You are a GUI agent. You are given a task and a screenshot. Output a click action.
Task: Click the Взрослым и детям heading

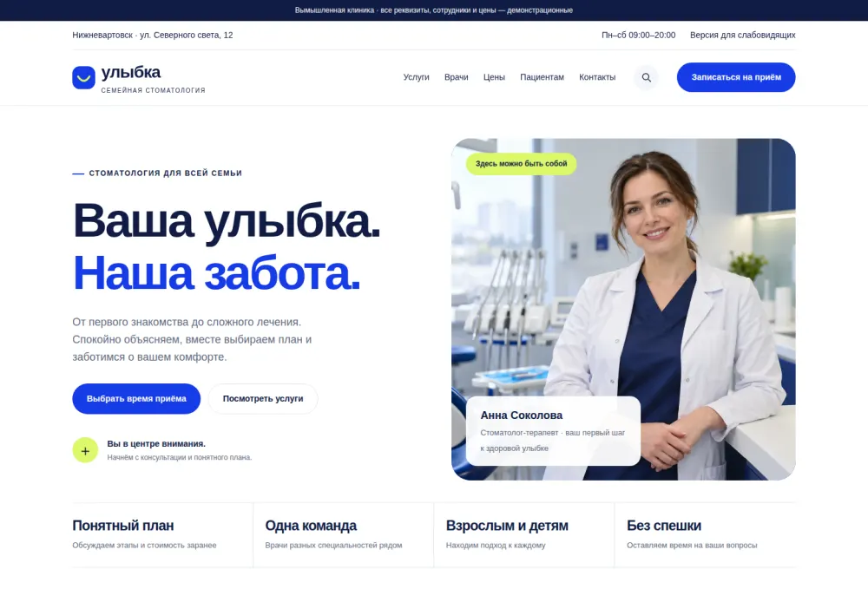coord(507,526)
